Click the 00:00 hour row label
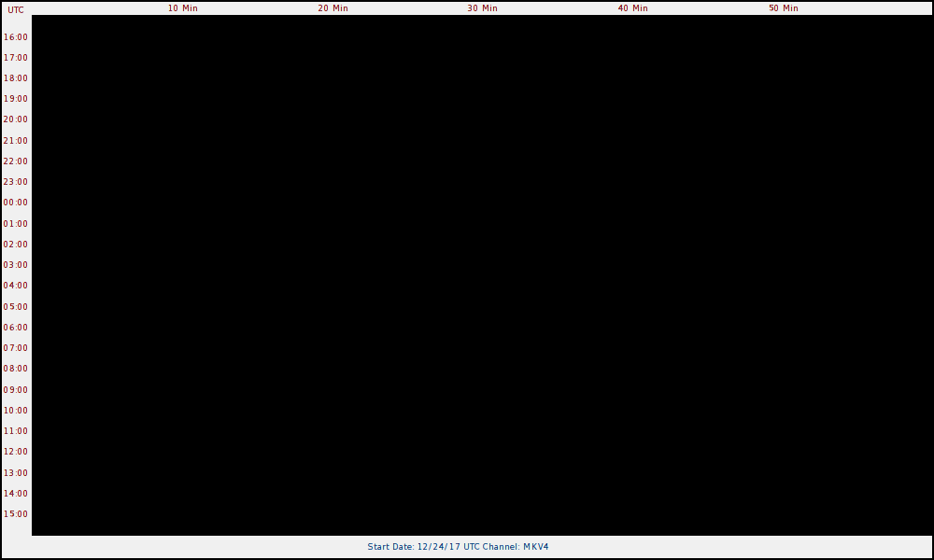934x560 pixels. [16, 203]
